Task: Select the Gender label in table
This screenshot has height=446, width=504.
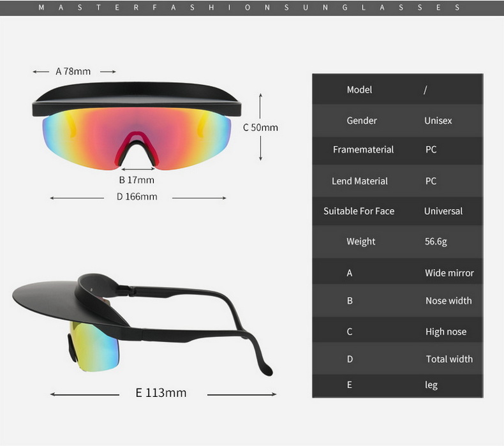Action: point(362,121)
